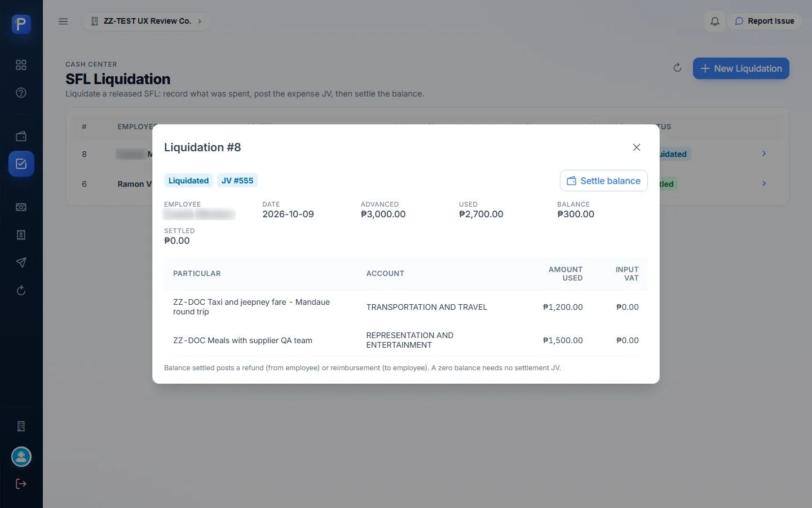This screenshot has width=812, height=508.
Task: Click the REPRESENTATION AND ENTERTAINMENT account cell
Action: [410, 340]
